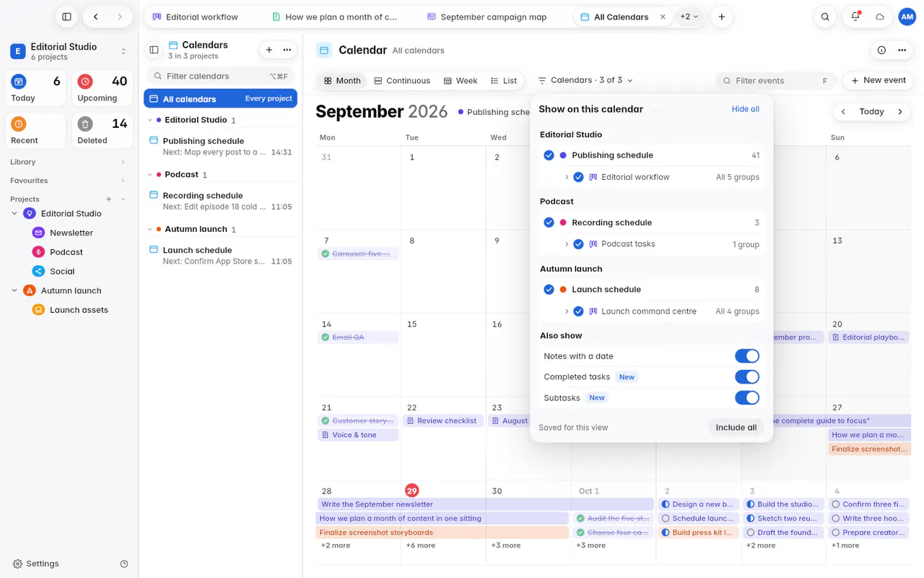Open the AM user avatar
Viewport: 924px width, 578px height.
tap(907, 17)
